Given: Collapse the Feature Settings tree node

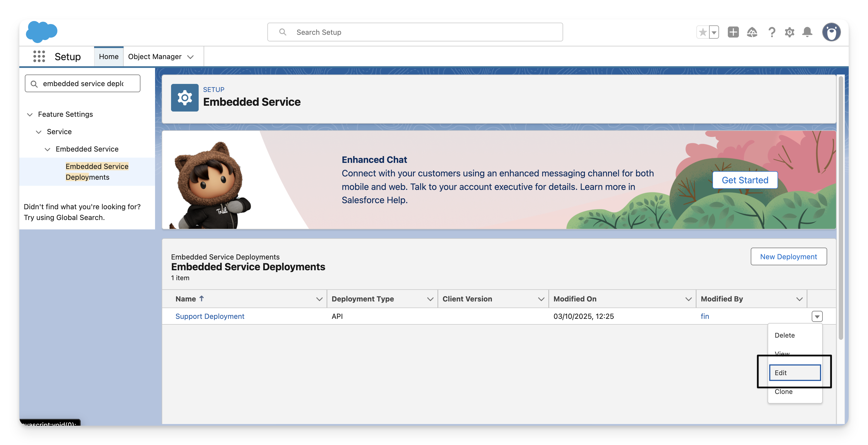Looking at the screenshot, I should point(30,115).
